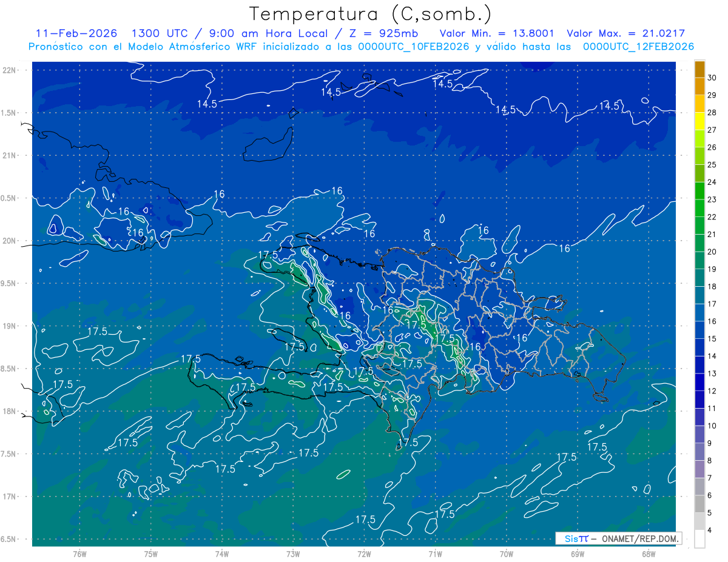Click the "75W" longitude axis label
728x562 pixels.
click(x=151, y=554)
